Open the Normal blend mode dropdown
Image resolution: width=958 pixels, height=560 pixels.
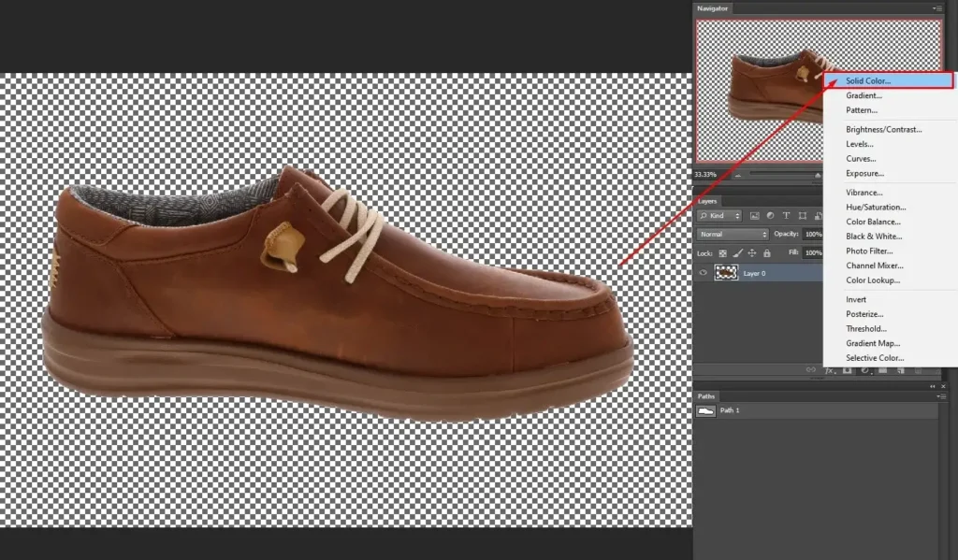click(x=732, y=233)
